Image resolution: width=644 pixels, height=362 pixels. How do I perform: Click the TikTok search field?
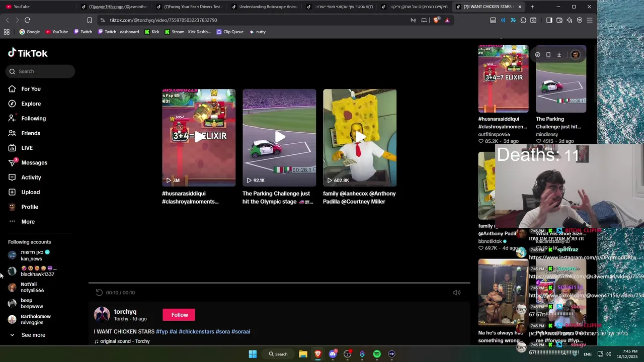click(x=40, y=71)
